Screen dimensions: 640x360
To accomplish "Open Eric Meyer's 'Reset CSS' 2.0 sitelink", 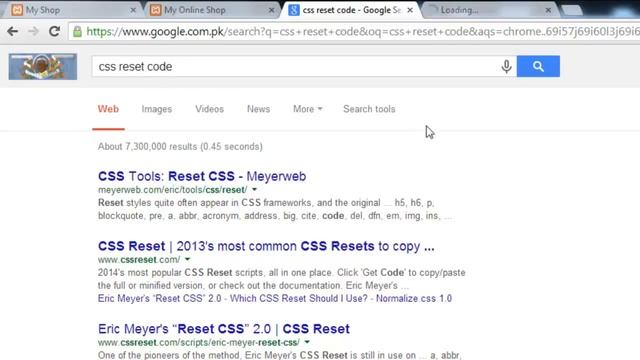I will (x=160, y=298).
